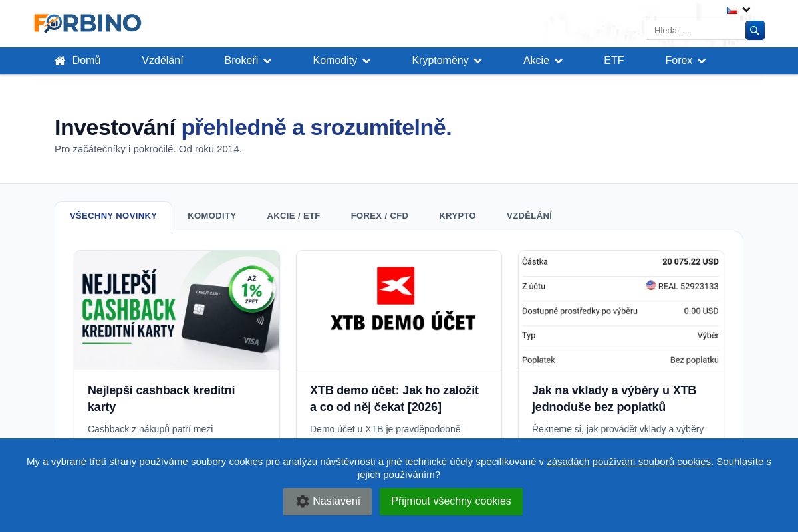Open the Vzdělání menu item
Screen dimensions: 798x532
(x=162, y=61)
